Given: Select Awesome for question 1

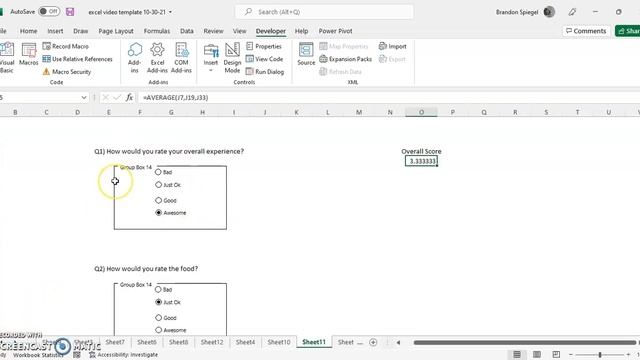Looking at the screenshot, I should pyautogui.click(x=158, y=213).
